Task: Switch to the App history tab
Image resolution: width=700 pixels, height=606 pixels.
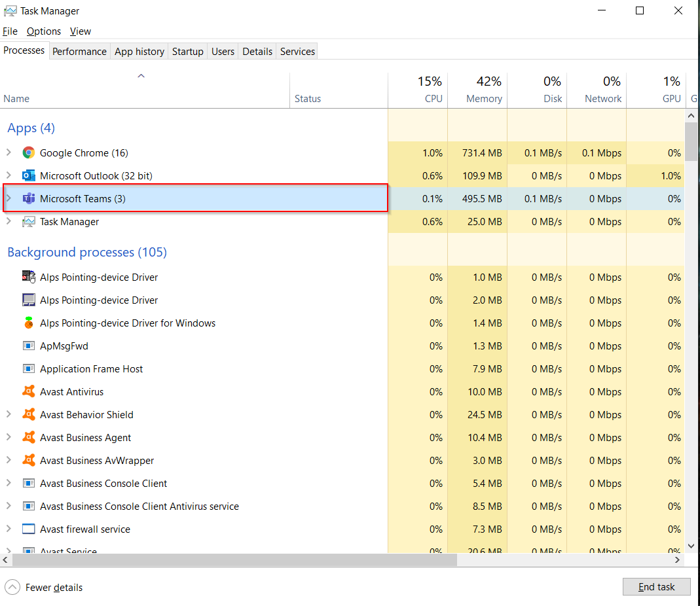Action: pyautogui.click(x=139, y=51)
